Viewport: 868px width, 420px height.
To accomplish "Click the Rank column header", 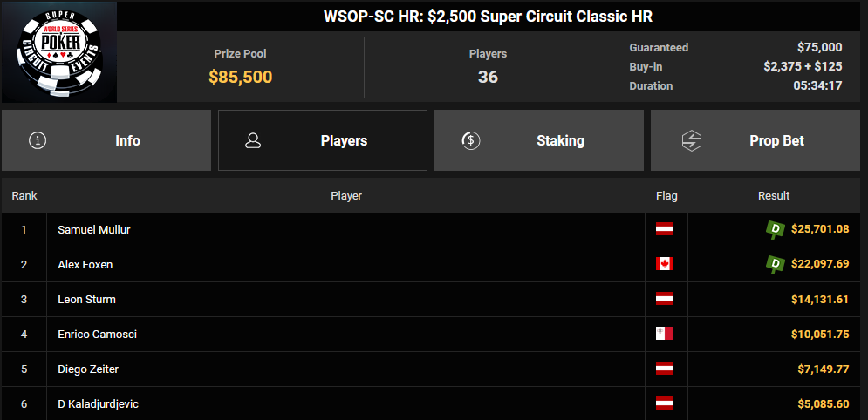I will 24,196.
